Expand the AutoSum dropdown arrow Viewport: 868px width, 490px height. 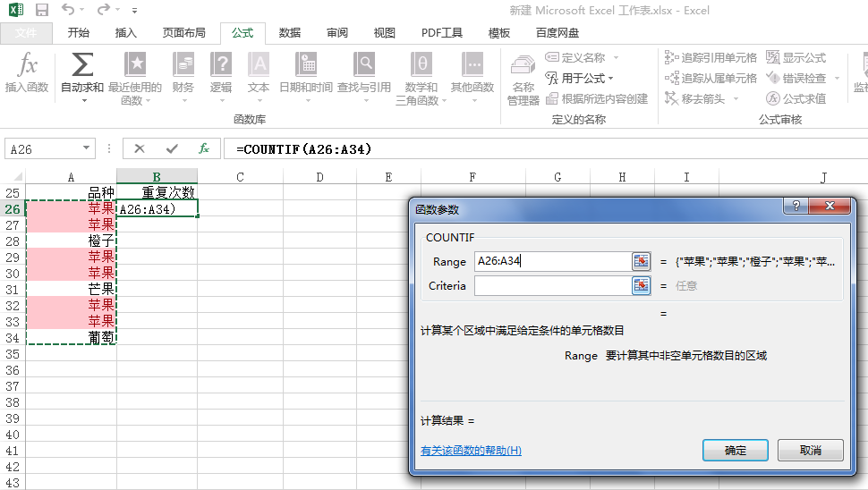(84, 101)
